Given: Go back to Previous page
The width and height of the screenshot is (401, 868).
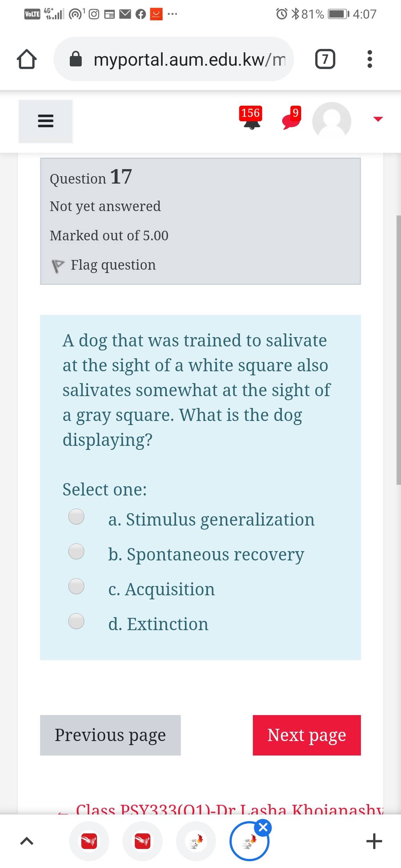Looking at the screenshot, I should [110, 735].
